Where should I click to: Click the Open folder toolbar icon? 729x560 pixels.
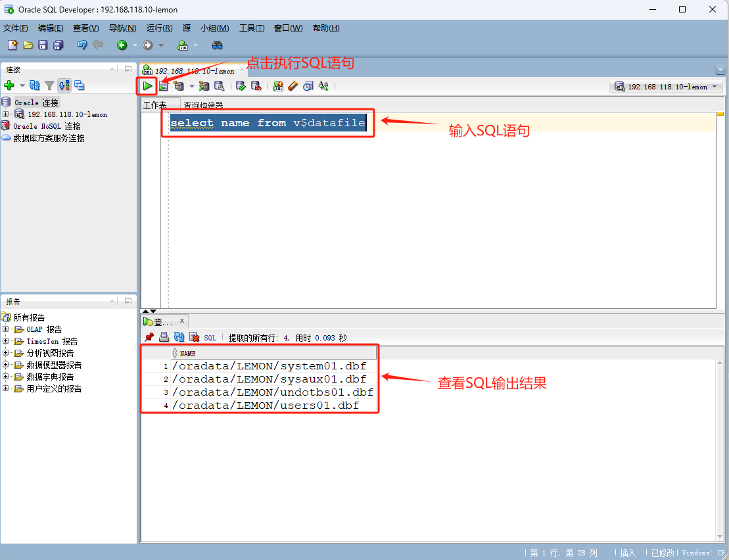click(28, 45)
